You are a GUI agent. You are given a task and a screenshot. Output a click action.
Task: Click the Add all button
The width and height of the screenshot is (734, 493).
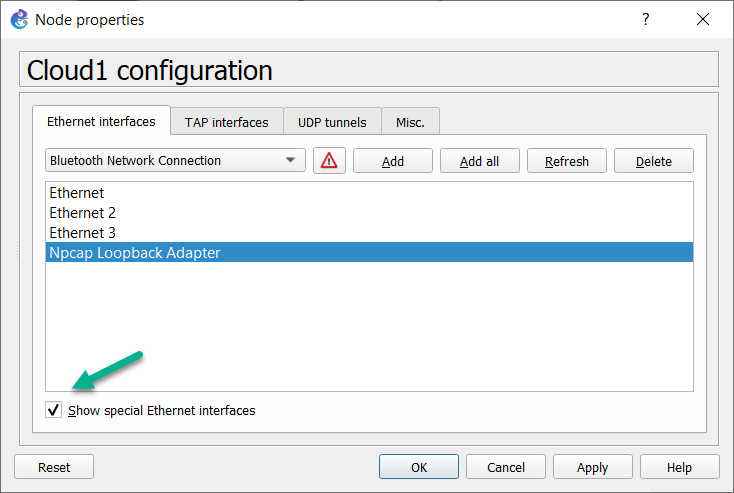[479, 161]
